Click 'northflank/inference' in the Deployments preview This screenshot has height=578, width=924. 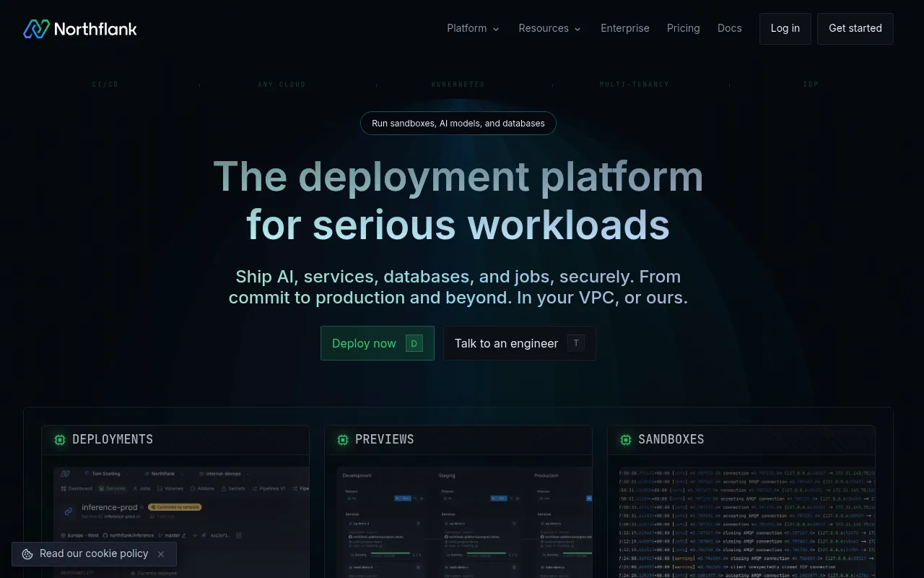tap(132, 535)
